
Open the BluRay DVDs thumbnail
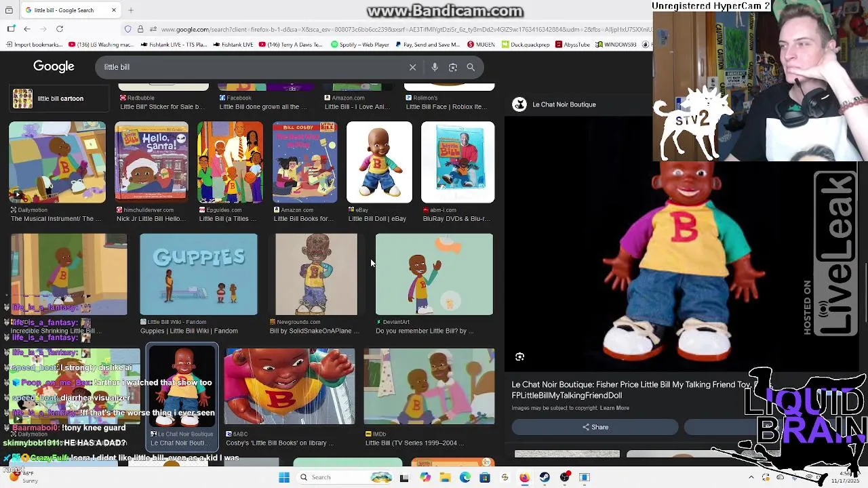[x=458, y=162]
